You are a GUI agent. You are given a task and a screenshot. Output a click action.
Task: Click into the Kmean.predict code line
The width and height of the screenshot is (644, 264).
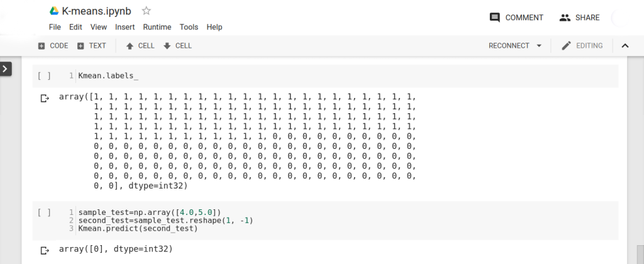coord(138,229)
